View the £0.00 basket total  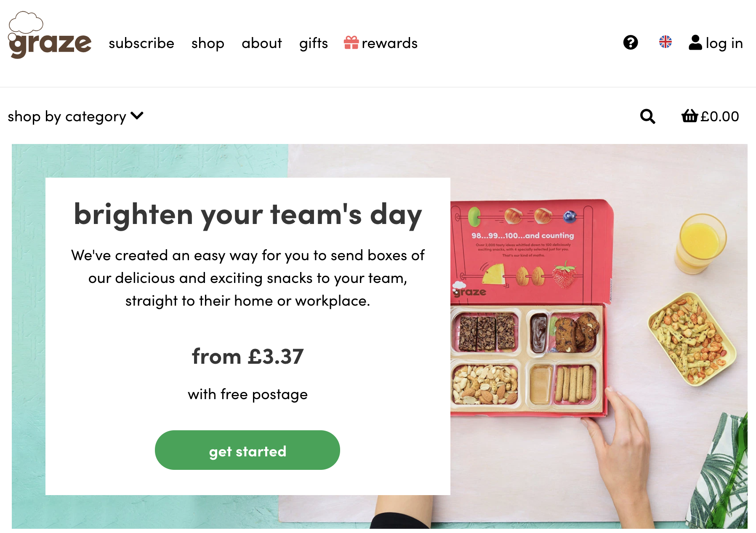[x=720, y=116]
